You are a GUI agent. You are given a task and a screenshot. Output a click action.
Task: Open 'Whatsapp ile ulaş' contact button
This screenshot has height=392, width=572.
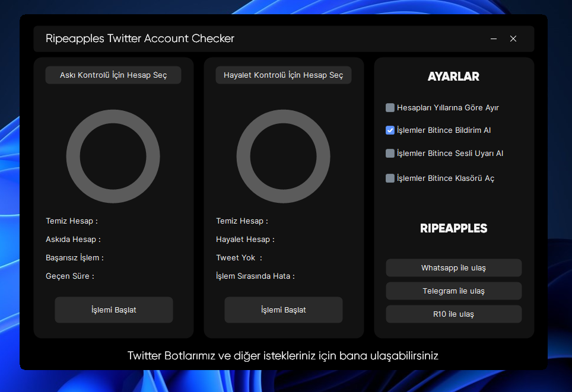(454, 268)
